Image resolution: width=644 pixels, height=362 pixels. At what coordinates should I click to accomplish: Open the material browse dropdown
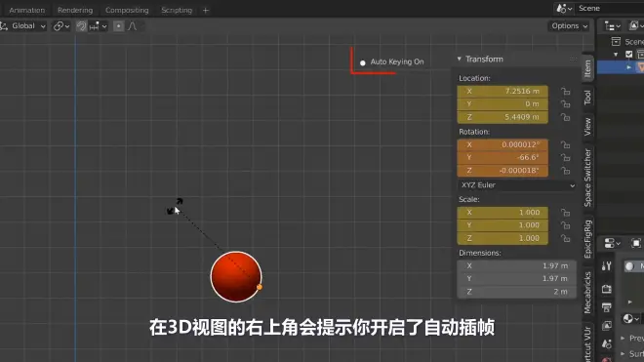(x=631, y=319)
